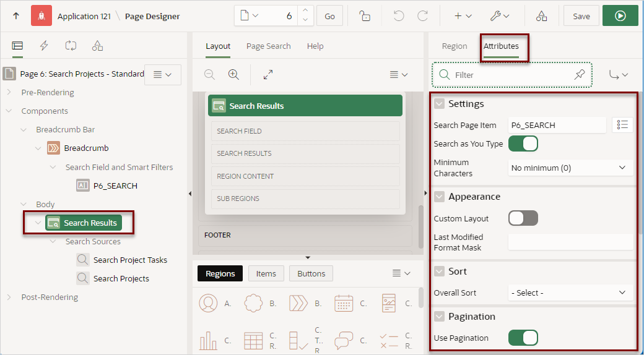644x355 pixels.
Task: Open the Layout tab
Action: pyautogui.click(x=218, y=46)
